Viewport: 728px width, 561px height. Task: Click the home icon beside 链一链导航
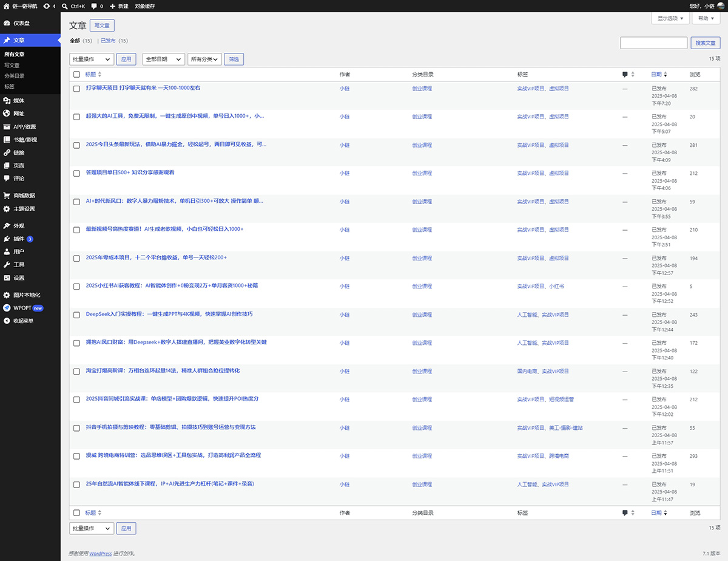coord(7,6)
